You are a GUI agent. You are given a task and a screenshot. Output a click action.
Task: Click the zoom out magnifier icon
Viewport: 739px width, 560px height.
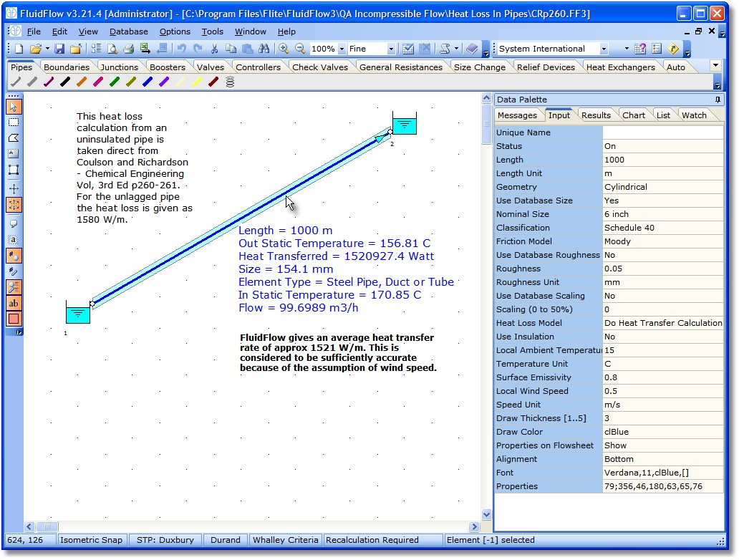point(300,49)
